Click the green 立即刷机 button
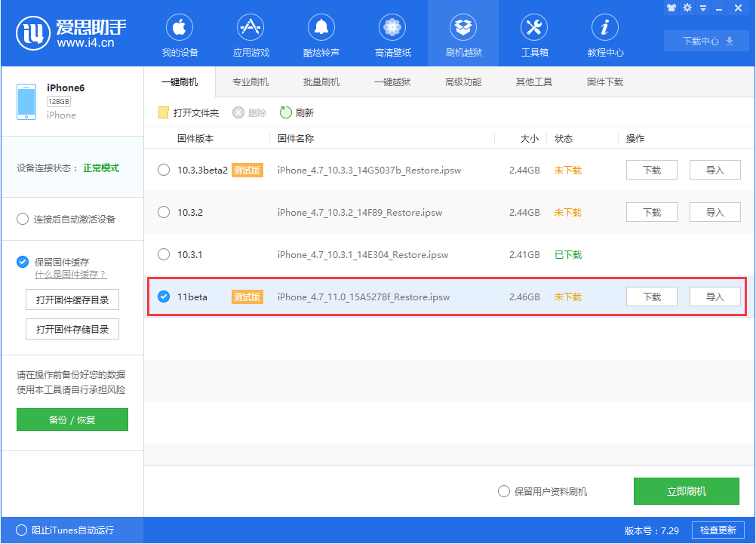The height and width of the screenshot is (544, 756). pos(686,491)
